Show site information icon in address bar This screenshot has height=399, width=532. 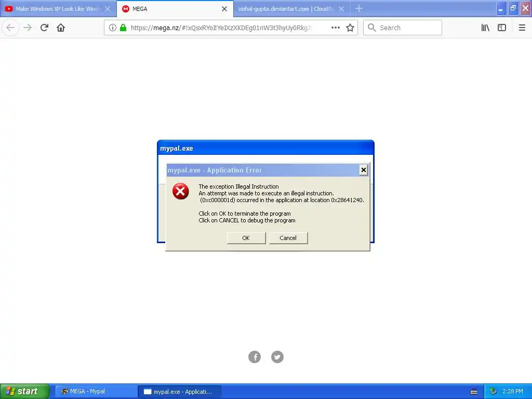113,28
